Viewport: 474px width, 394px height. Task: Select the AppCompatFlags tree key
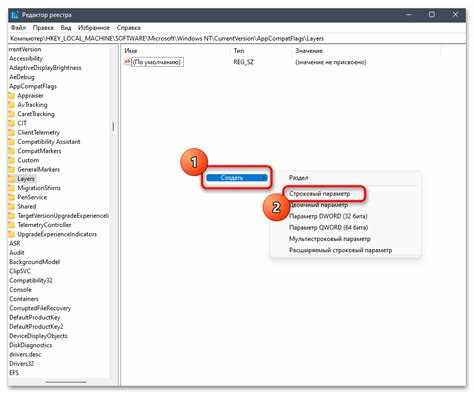[33, 86]
